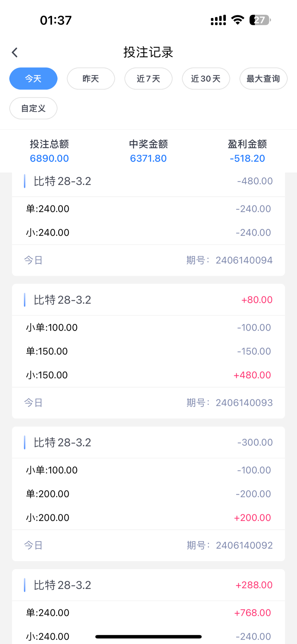Tap the 投注总额 value 6890.00
Screen dimensions: 297x644
click(x=49, y=158)
